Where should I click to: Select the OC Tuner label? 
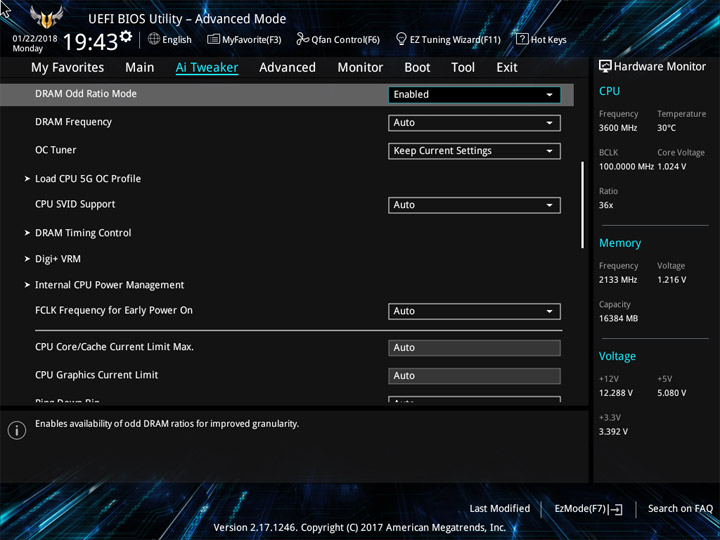(56, 150)
